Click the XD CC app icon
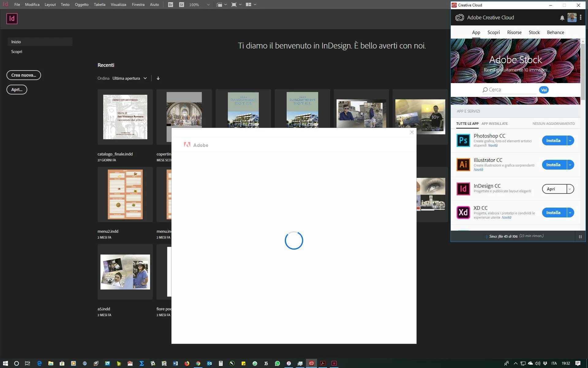Viewport: 588px width, 368px height. tap(463, 213)
